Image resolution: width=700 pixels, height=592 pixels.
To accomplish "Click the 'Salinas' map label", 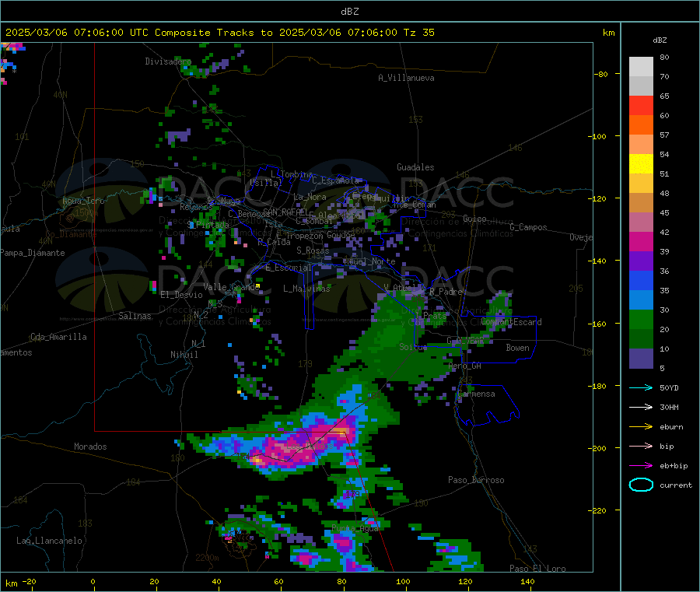I will tap(135, 316).
